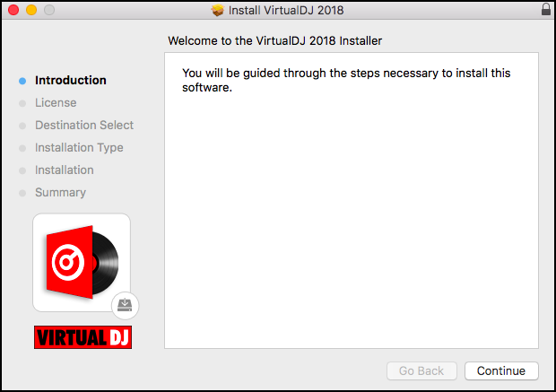This screenshot has height=392, width=556.
Task: Select the Installation Type step
Action: click(79, 148)
